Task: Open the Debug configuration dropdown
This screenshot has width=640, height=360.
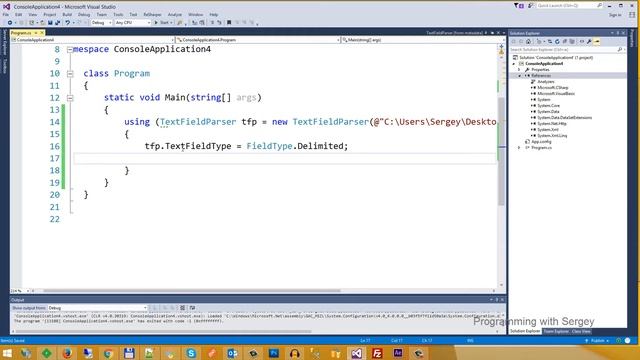Action: coord(101,23)
